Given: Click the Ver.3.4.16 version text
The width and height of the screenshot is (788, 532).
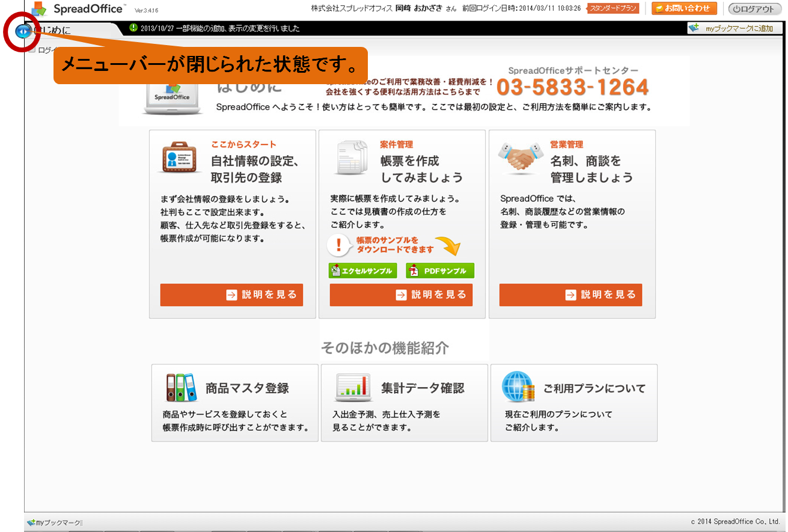Looking at the screenshot, I should coord(147,11).
